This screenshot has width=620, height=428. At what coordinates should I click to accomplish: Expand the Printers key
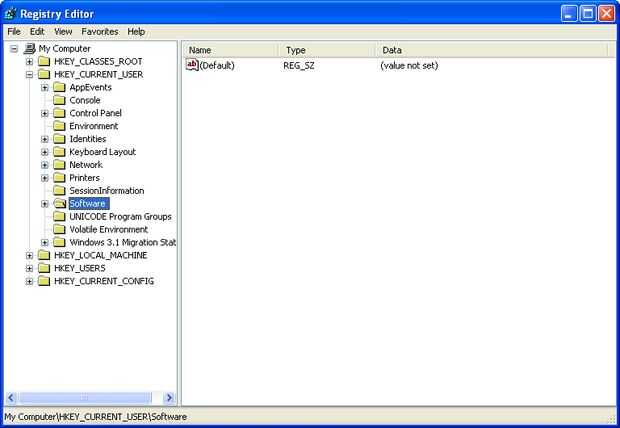[x=45, y=178]
